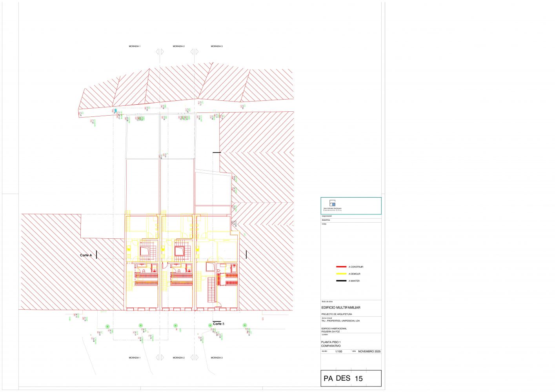The image size is (555, 392).
Task: Click the bottom divider arrows between Moradia 2 and 3
Action: (x=194, y=358)
